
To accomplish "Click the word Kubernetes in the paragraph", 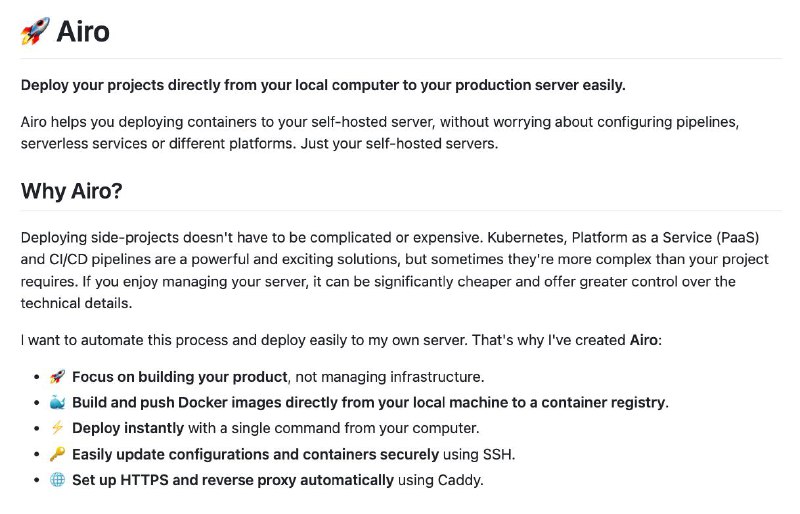I will click(x=525, y=238).
